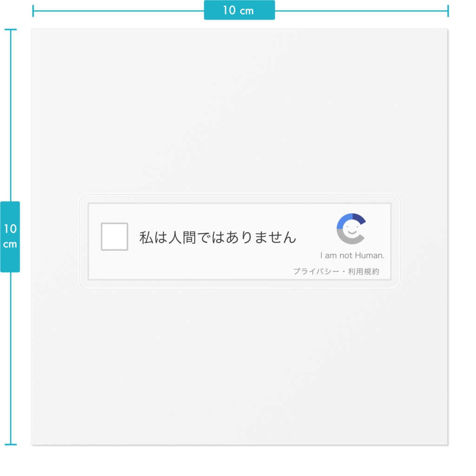Click the horizontal 10 cm dimension label
476x476 pixels.
[240, 10]
